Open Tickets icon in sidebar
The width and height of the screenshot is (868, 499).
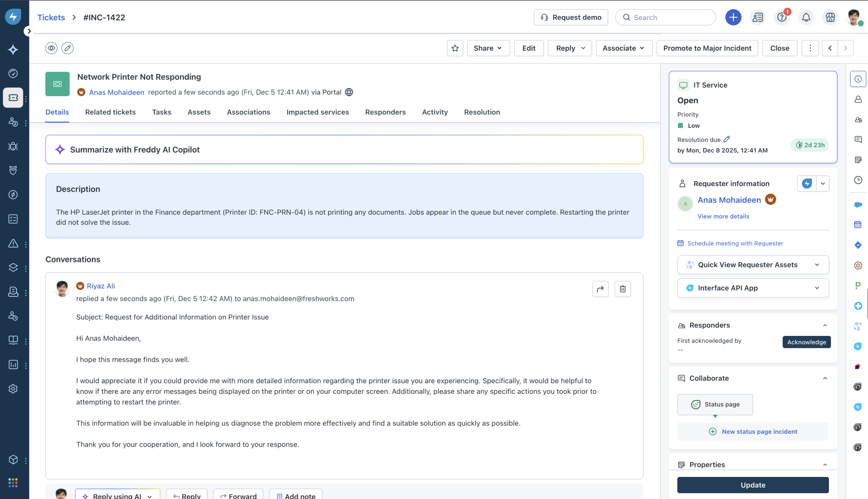[x=13, y=98]
